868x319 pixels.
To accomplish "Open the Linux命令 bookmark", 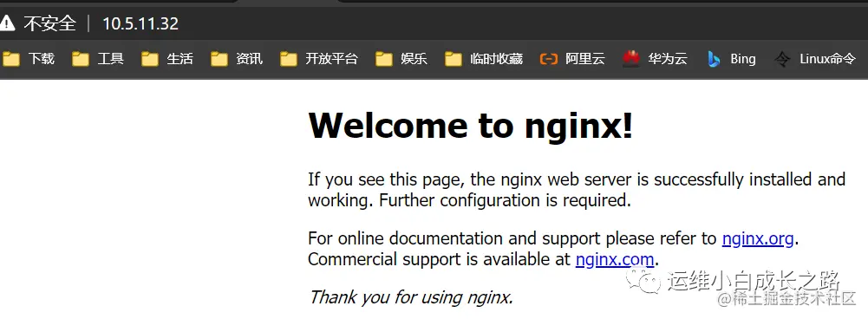I will (815, 58).
